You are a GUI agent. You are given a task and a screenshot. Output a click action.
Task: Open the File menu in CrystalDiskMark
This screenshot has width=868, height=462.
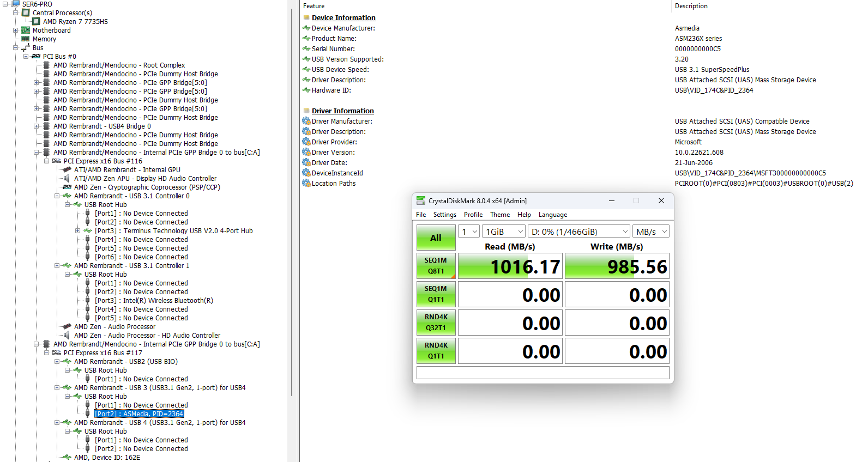click(421, 215)
